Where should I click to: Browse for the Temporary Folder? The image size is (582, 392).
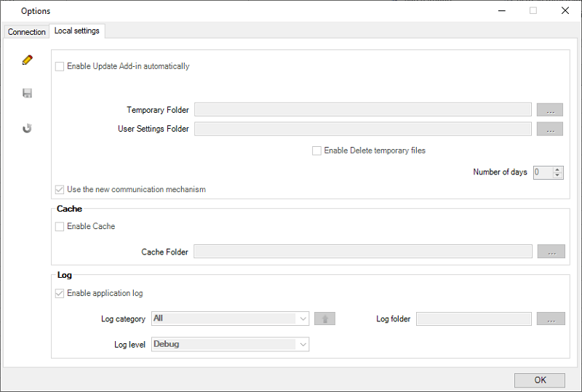pyautogui.click(x=550, y=110)
